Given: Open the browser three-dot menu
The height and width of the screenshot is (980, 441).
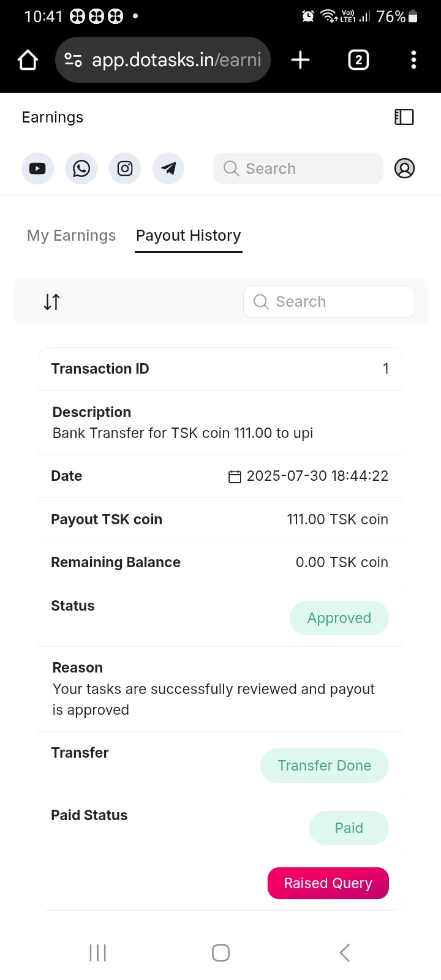Looking at the screenshot, I should coord(413,60).
